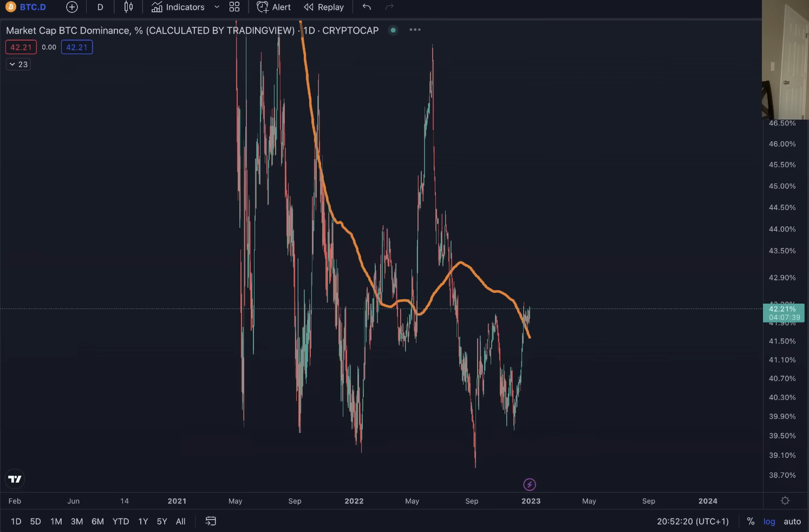Toggle percent scale mode
The height and width of the screenshot is (532, 809).
pos(751,521)
